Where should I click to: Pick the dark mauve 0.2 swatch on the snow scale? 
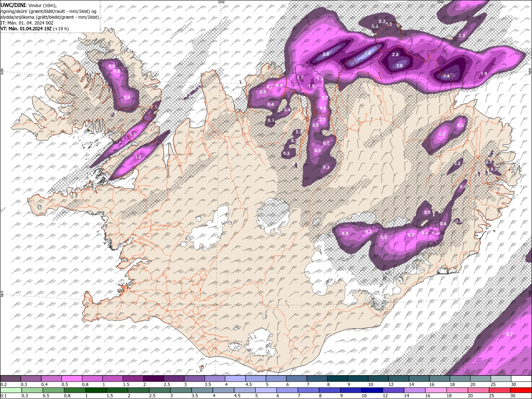click(x=10, y=379)
